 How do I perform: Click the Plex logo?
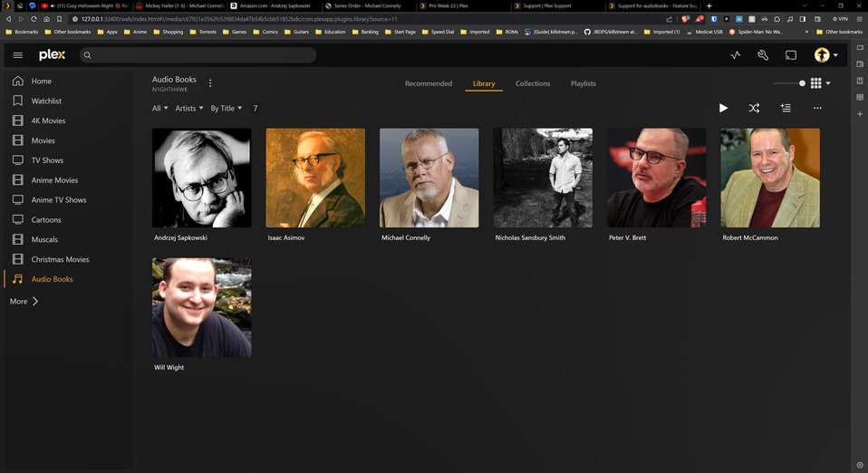[x=52, y=55]
